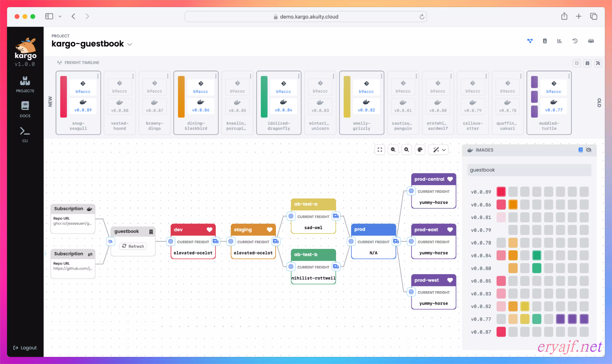Click Refresh on guestbook warehouse
Viewport: 612px width, 364px height.
(133, 246)
